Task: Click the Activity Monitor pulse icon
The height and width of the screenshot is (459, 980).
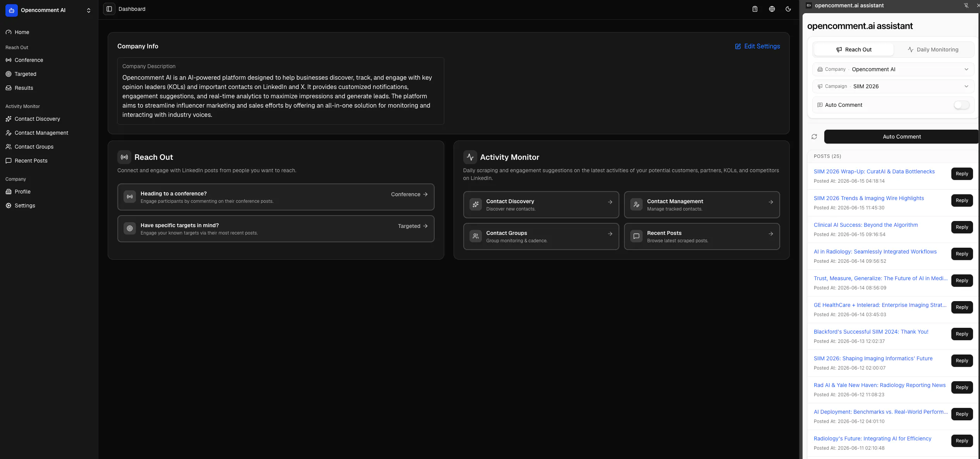Action: (470, 157)
